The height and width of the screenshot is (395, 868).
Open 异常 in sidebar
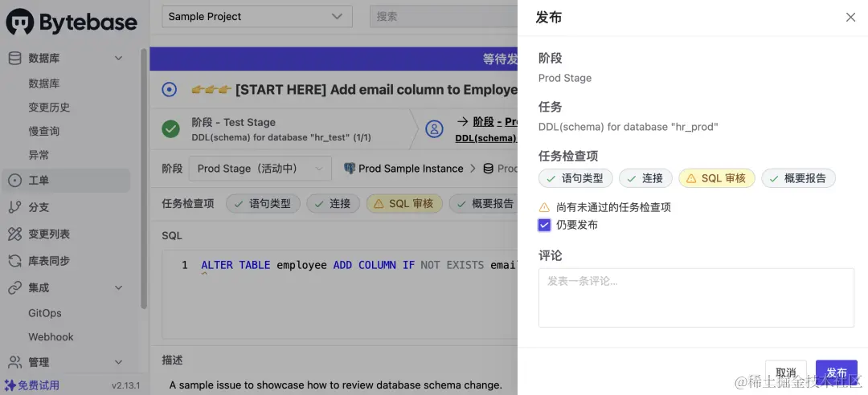[x=39, y=155]
